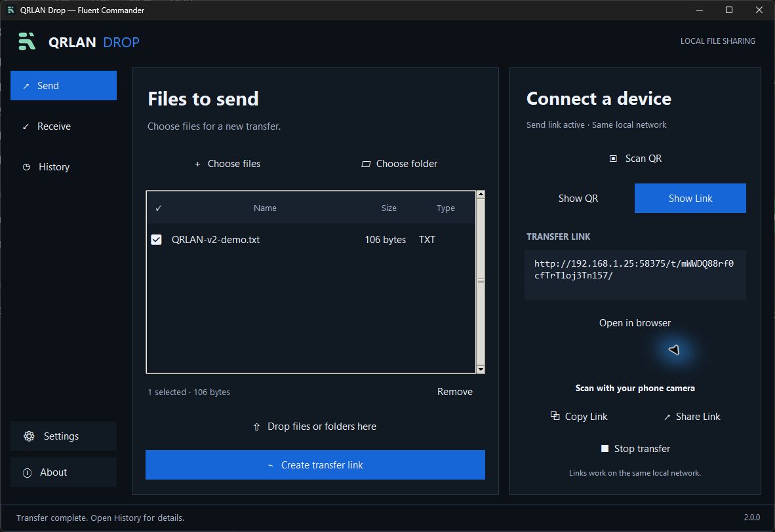The height and width of the screenshot is (532, 775).
Task: Click the Share Link button
Action: pyautogui.click(x=692, y=417)
